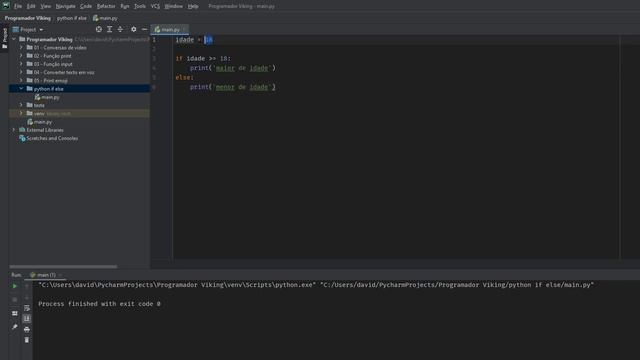Open the View menu
Viewport: 640px width, 360px height.
[46, 6]
